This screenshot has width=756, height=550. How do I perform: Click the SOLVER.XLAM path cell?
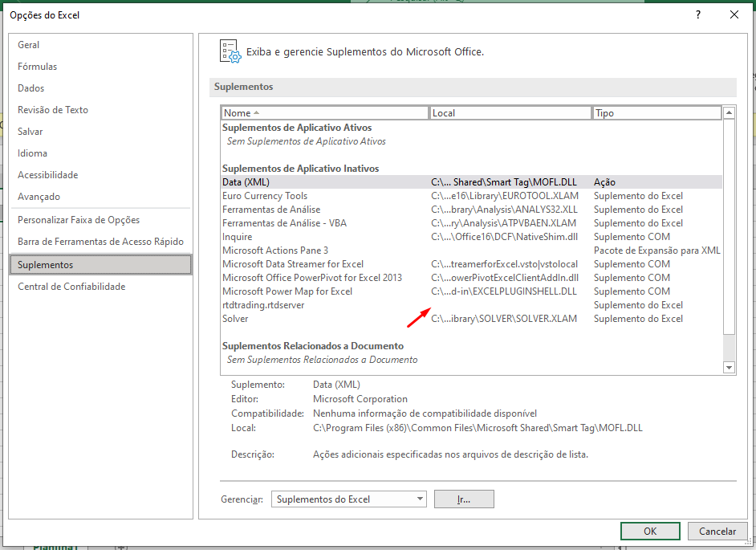click(x=504, y=319)
